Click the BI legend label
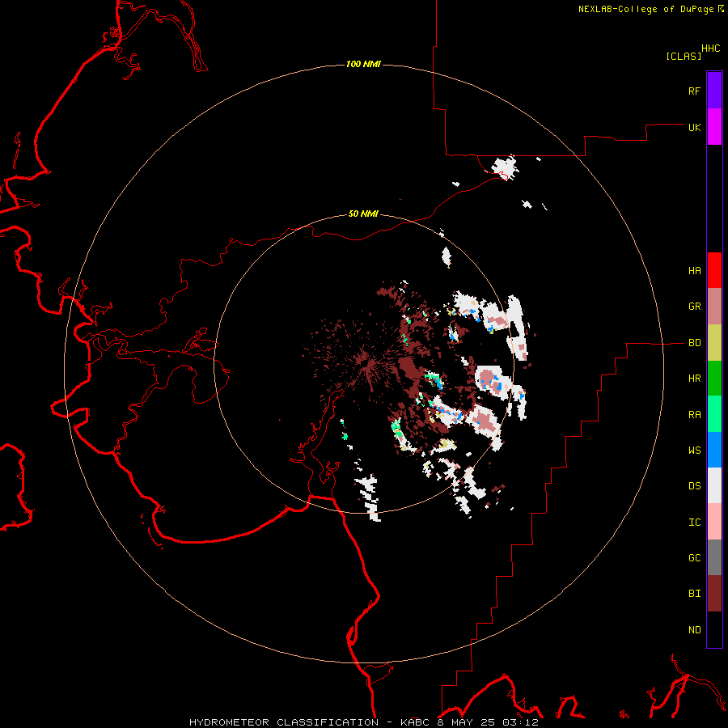The height and width of the screenshot is (728, 728). tap(694, 594)
